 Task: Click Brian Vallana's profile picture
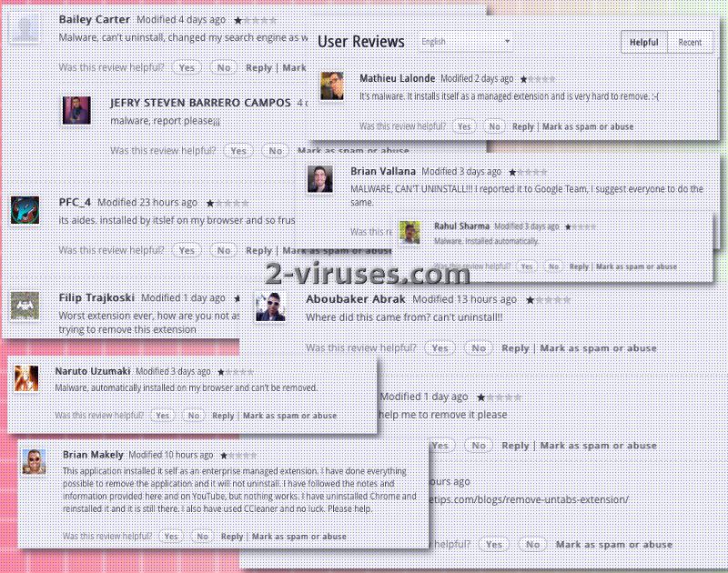pyautogui.click(x=320, y=179)
